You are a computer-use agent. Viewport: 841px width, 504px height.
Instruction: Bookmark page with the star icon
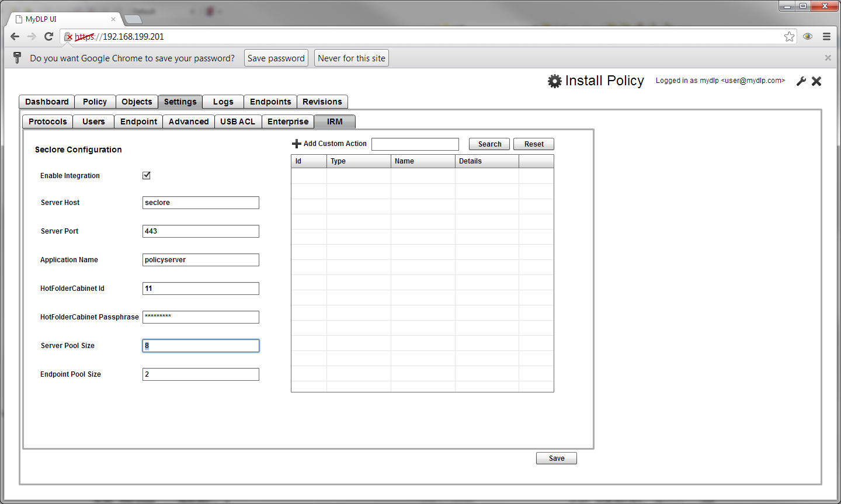(x=789, y=37)
